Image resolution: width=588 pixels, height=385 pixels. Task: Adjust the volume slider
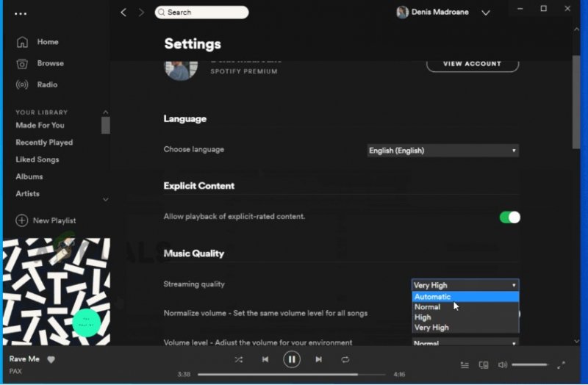[529, 364]
